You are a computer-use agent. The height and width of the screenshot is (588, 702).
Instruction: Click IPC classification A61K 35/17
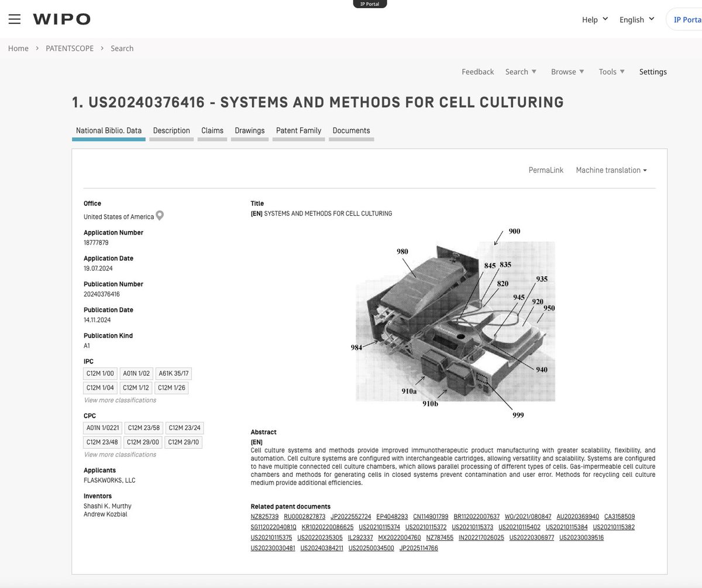point(174,373)
